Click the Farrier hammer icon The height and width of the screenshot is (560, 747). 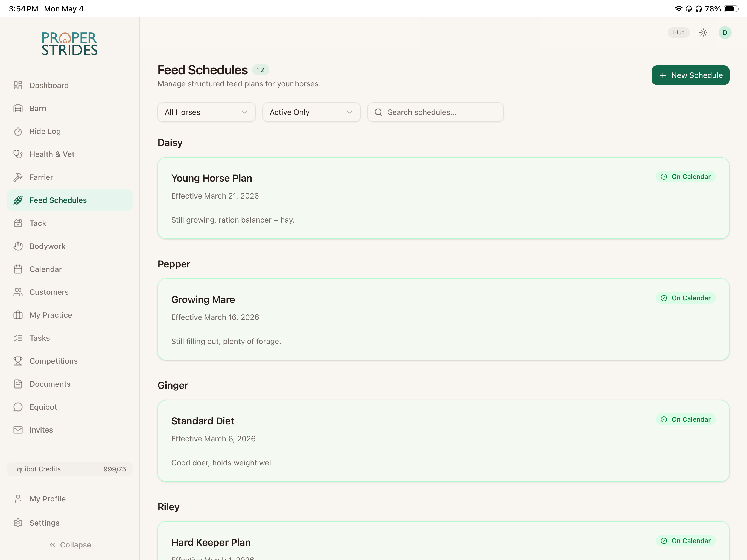click(x=18, y=177)
